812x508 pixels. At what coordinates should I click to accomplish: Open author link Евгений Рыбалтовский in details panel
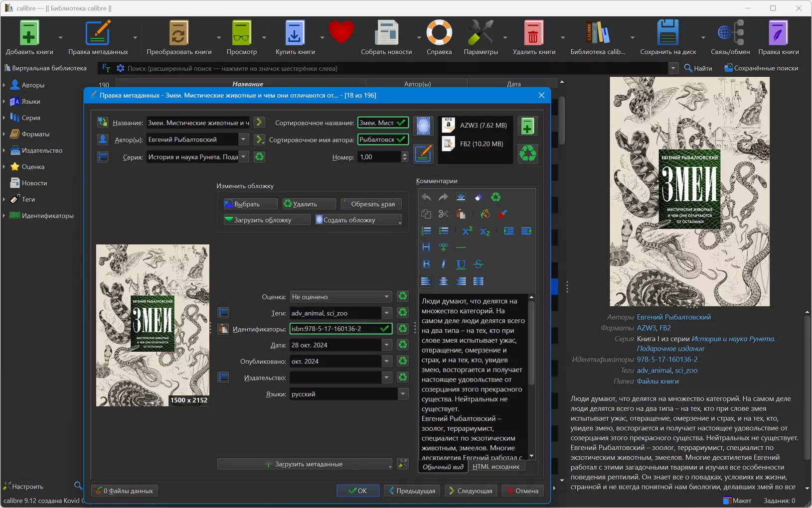pos(674,317)
